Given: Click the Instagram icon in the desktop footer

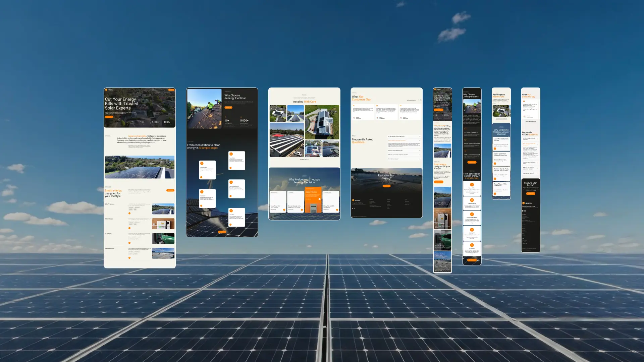Looking at the screenshot, I should 355,208.
